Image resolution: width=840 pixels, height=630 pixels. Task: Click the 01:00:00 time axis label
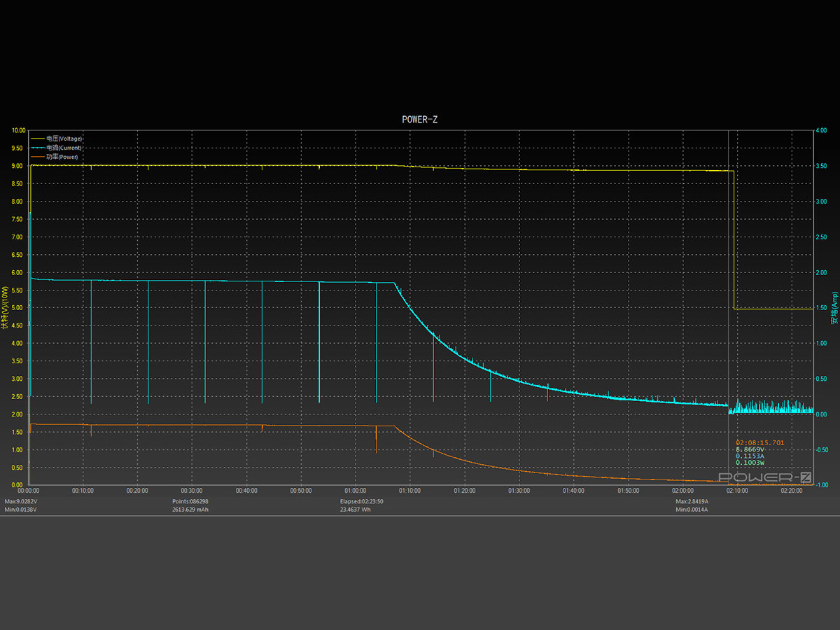[355, 491]
